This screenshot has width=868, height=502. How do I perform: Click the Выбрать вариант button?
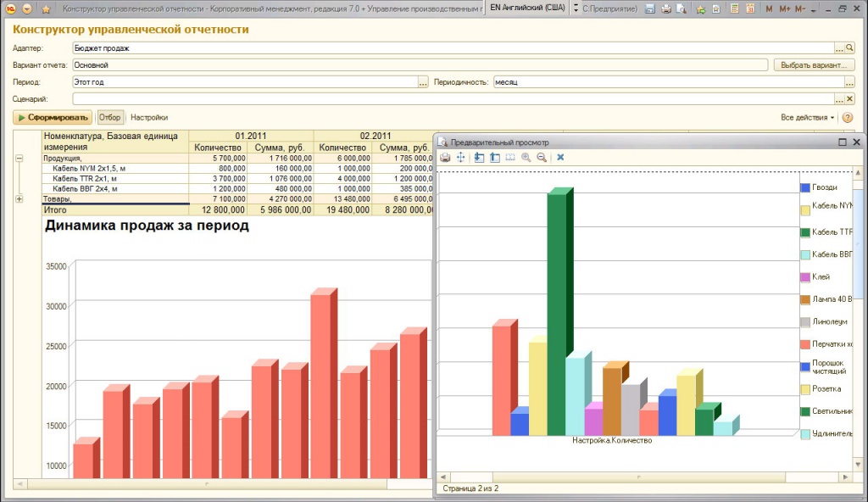[x=814, y=64]
